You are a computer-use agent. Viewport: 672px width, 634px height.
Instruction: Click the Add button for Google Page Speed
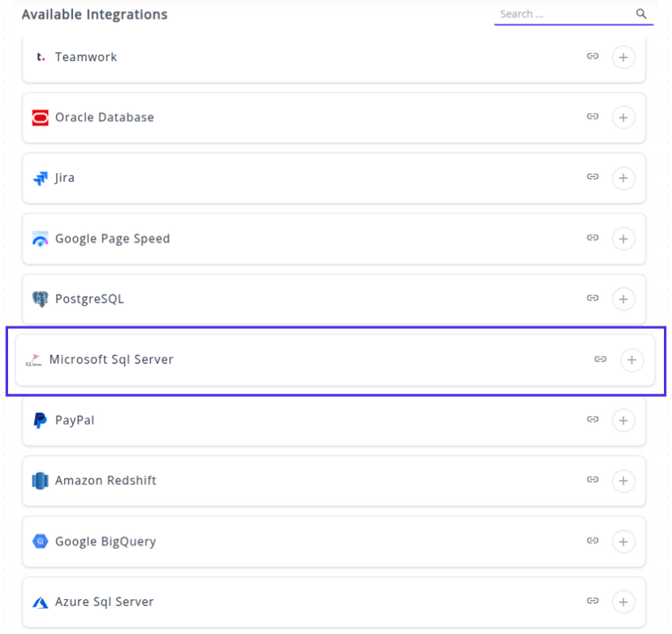622,239
